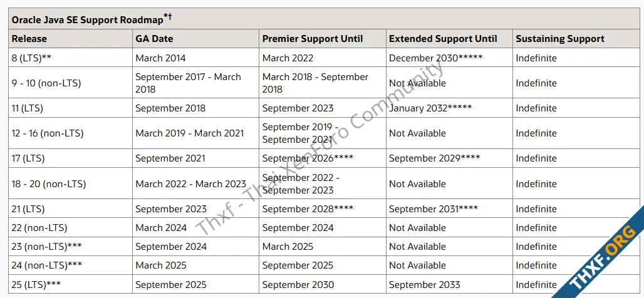Click the GA Date column header
The width and height of the screenshot is (644, 298).
[154, 39]
